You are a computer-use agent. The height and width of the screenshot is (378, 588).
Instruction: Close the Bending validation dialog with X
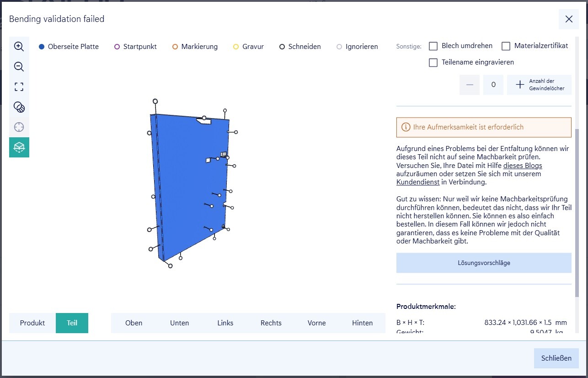pyautogui.click(x=569, y=19)
